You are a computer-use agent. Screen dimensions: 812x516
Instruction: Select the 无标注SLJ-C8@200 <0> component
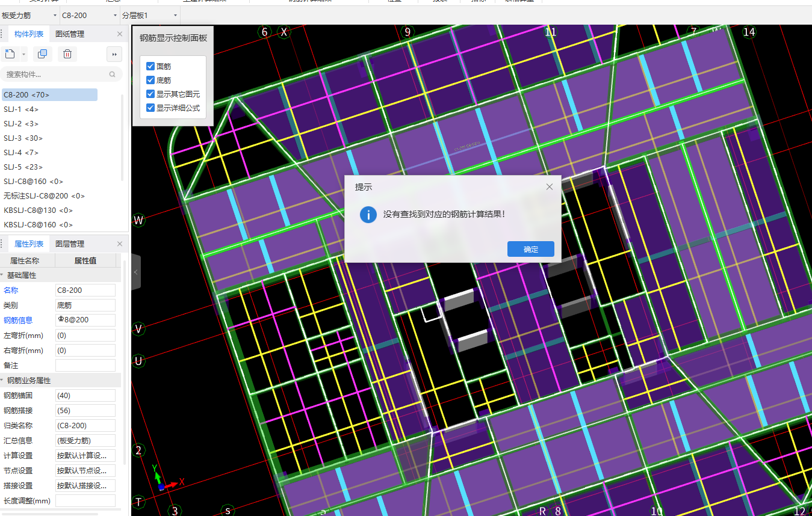[x=44, y=195]
